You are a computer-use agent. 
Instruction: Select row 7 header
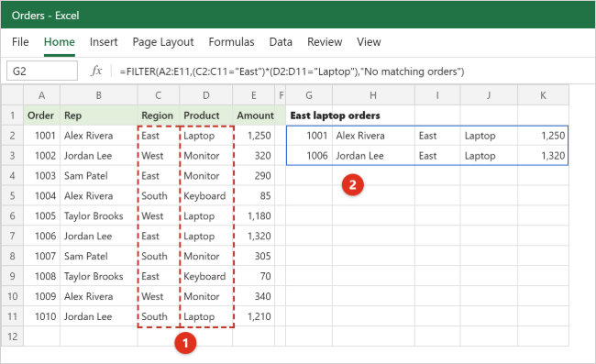(x=13, y=236)
